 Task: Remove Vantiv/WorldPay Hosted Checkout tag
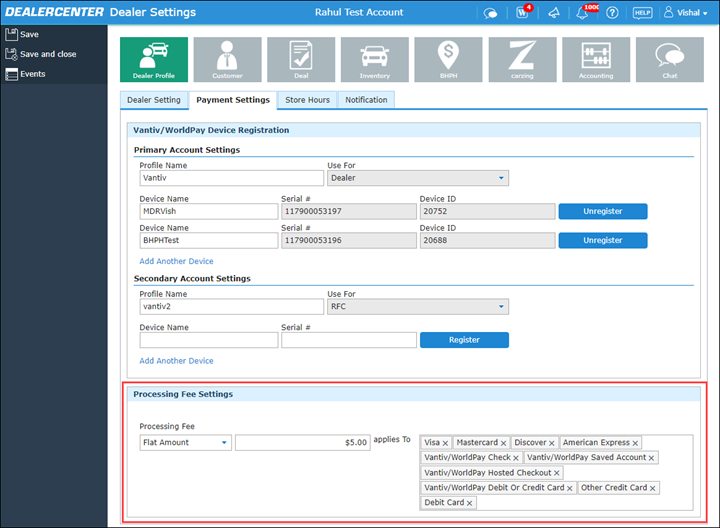(557, 473)
